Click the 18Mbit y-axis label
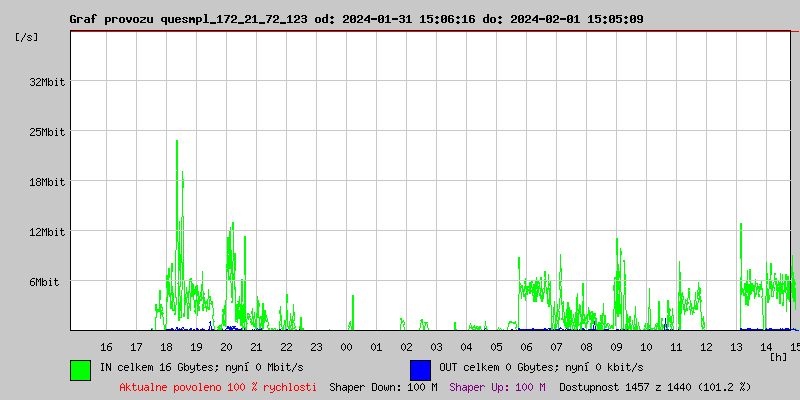Viewport: 800px width, 400px height. 47,182
